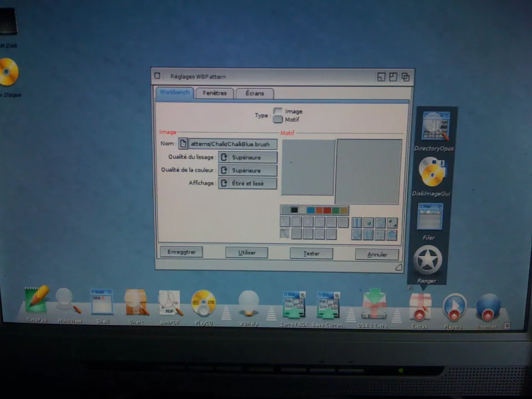Pick the blue color in the palette
The image size is (532, 399).
point(310,210)
